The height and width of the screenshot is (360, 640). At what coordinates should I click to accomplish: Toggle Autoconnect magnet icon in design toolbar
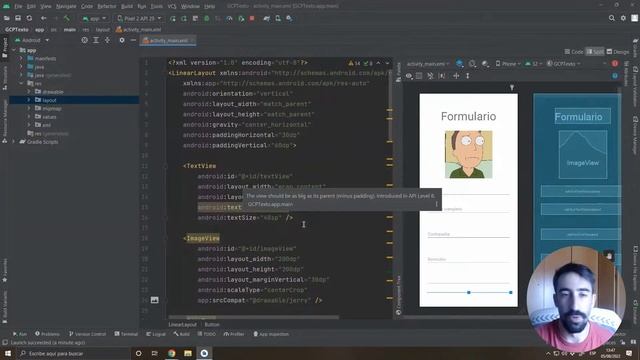pyautogui.click(x=430, y=76)
